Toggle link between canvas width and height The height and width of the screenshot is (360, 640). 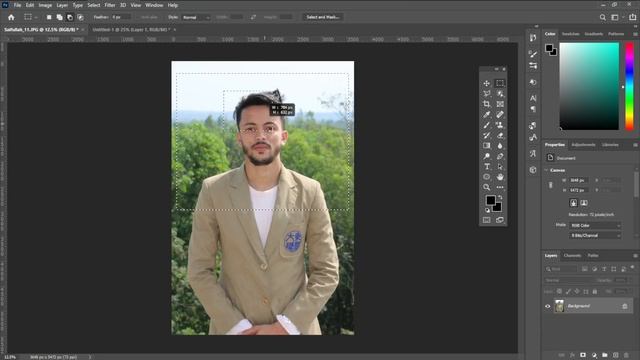[x=551, y=185]
